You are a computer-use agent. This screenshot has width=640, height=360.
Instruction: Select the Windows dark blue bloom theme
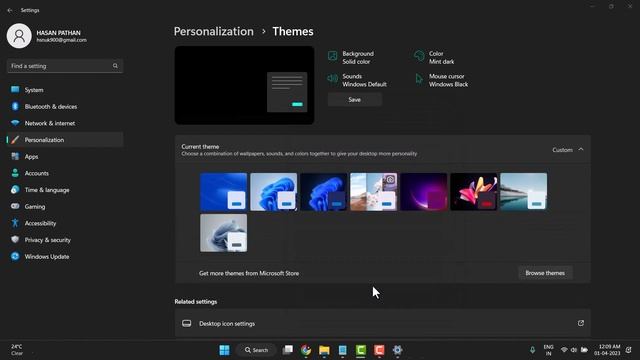pyautogui.click(x=324, y=192)
